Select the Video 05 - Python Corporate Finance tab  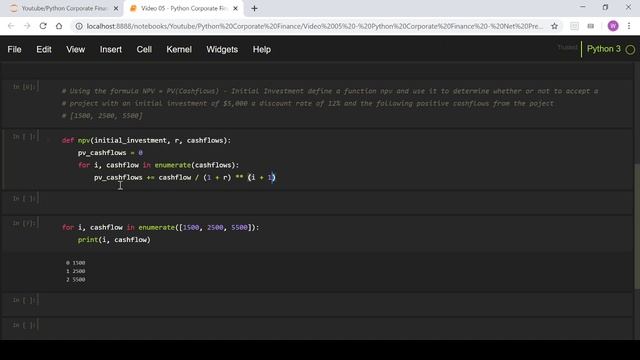[184, 8]
